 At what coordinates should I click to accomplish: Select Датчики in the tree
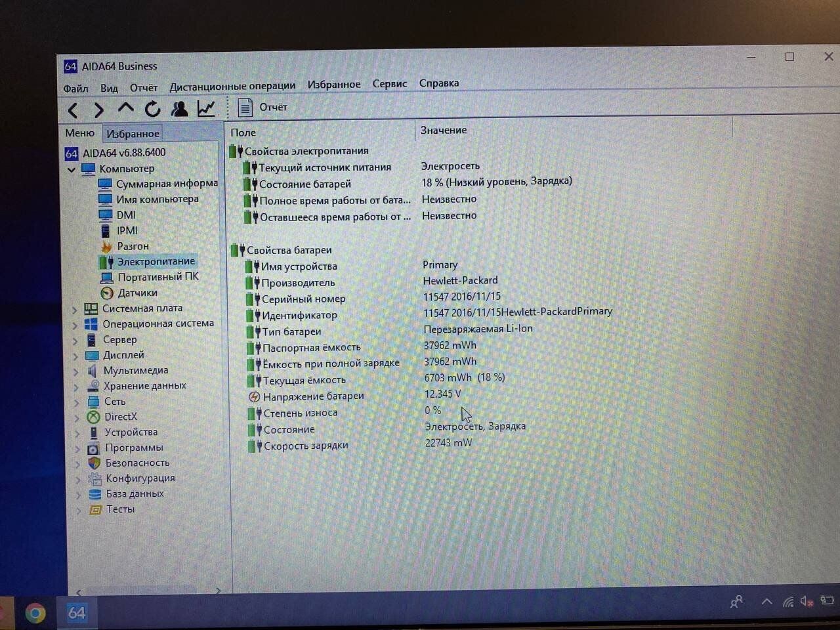click(x=137, y=293)
